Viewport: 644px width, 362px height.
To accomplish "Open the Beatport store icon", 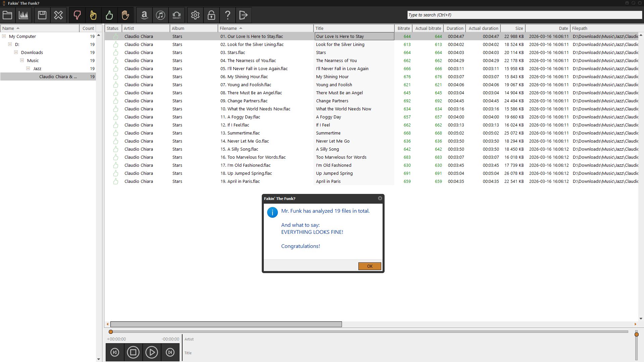I will 177,15.
